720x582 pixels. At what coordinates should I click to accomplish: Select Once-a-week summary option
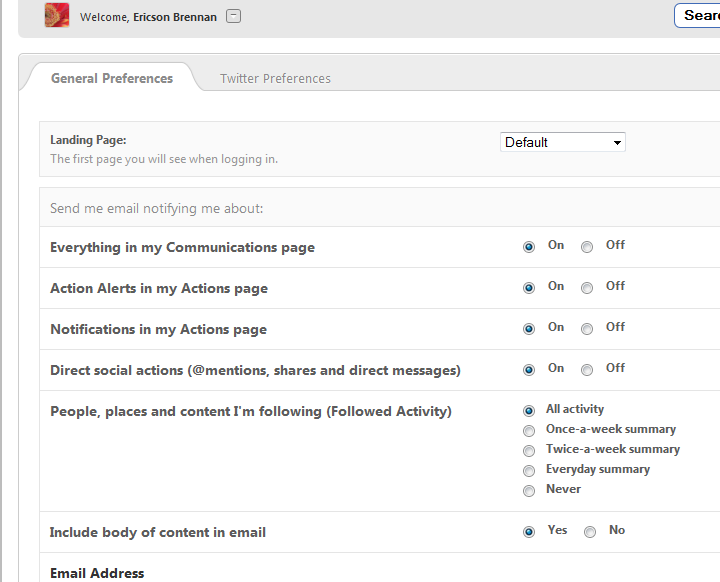point(529,431)
